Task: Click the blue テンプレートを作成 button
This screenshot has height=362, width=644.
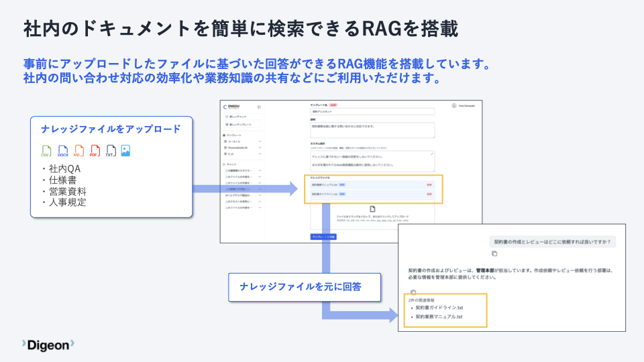Action: tap(323, 237)
